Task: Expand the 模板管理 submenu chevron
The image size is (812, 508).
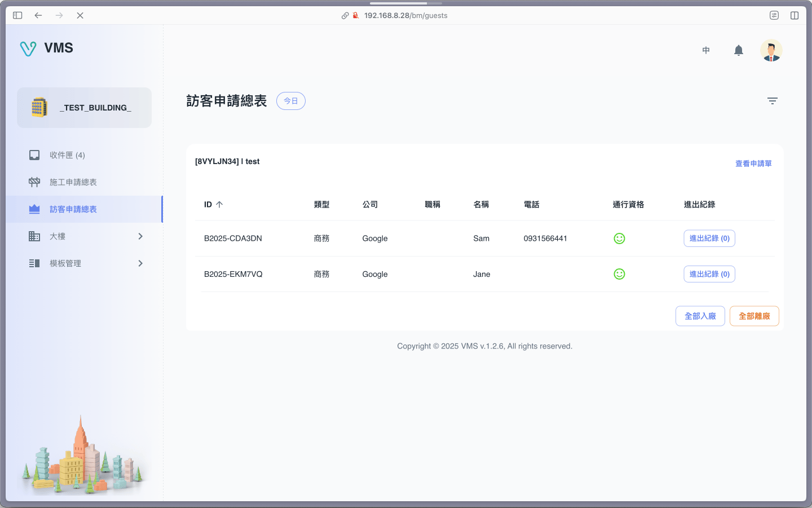Action: coord(140,263)
